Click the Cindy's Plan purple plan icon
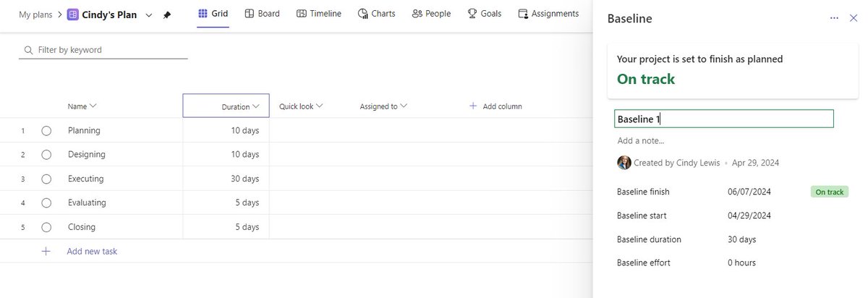 [x=73, y=14]
